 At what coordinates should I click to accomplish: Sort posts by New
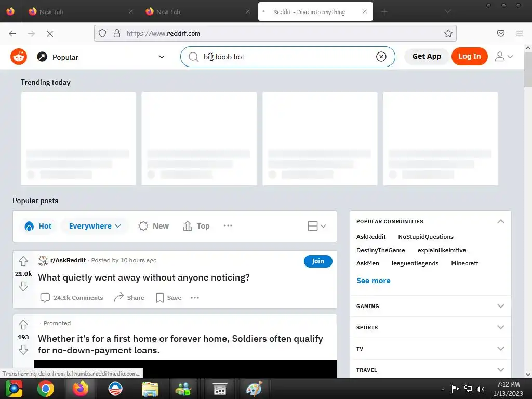coord(154,226)
